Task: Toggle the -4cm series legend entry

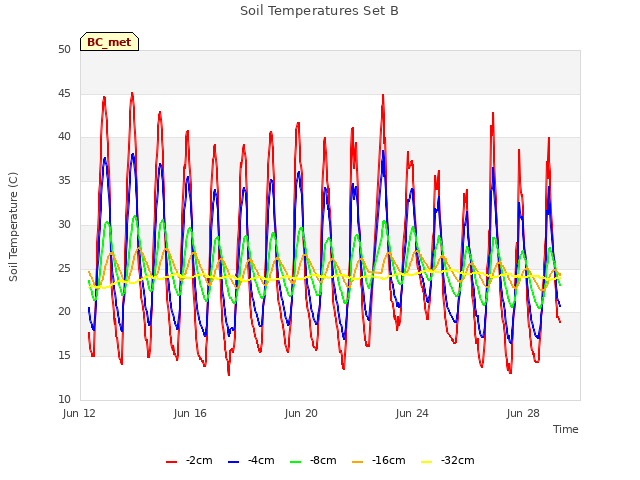Action: [x=251, y=460]
